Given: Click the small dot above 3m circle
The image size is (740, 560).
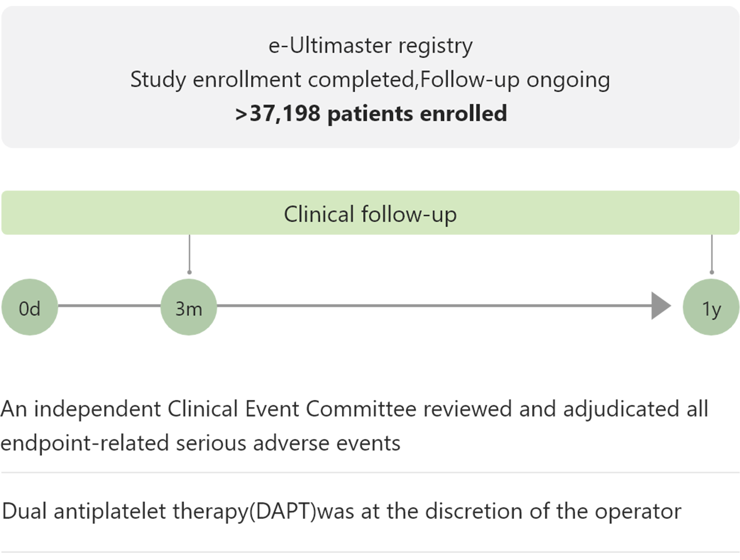Looking at the screenshot, I should (189, 272).
